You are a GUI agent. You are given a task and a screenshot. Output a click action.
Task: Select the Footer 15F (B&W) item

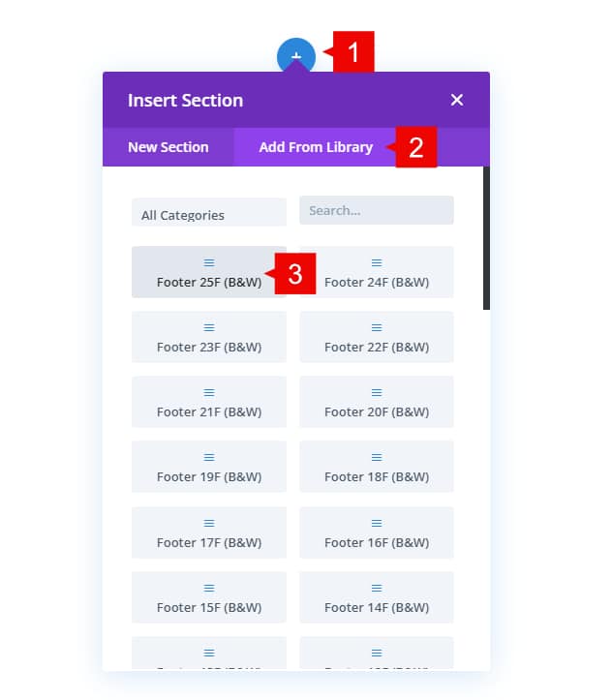209,597
